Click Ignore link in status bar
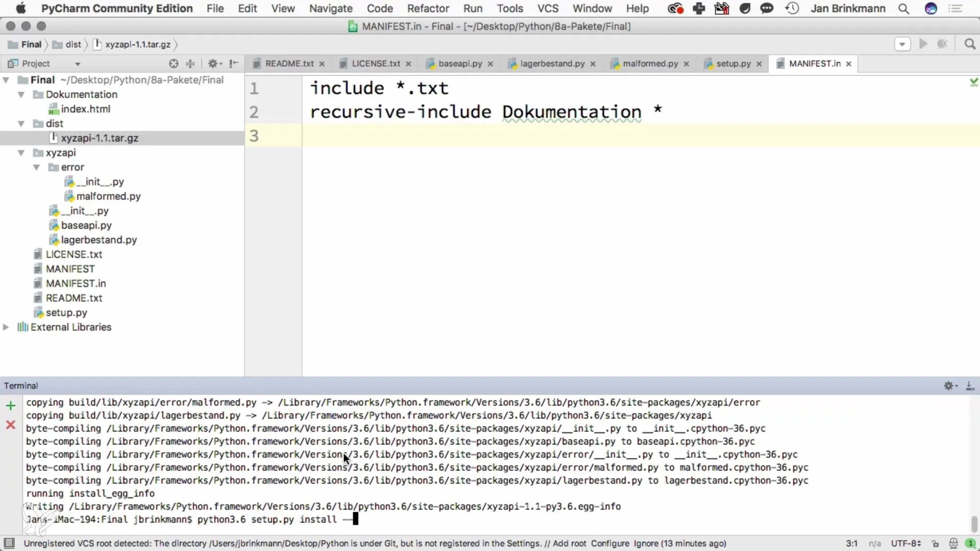This screenshot has height=551, width=980. (x=646, y=543)
